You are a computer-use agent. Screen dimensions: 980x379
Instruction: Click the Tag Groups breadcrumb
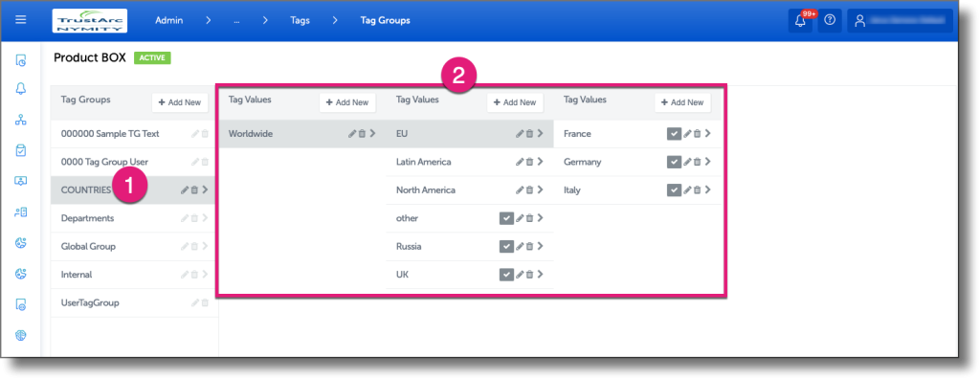tap(385, 21)
